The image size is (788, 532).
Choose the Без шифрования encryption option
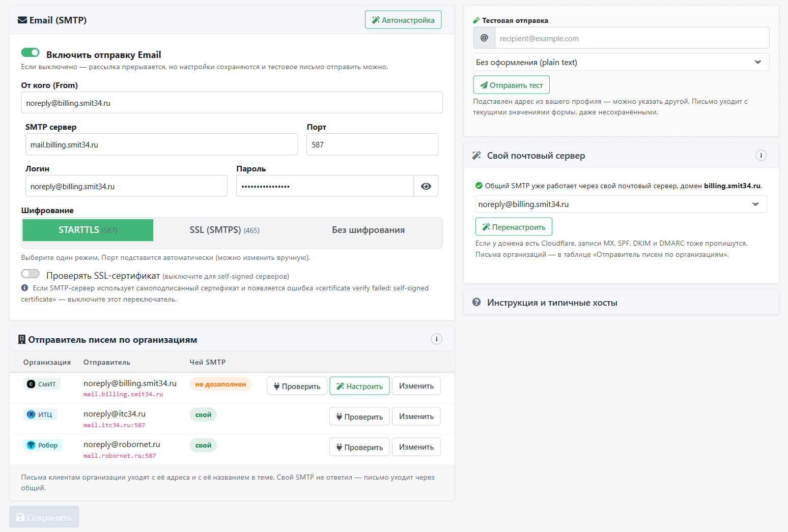[x=369, y=230]
